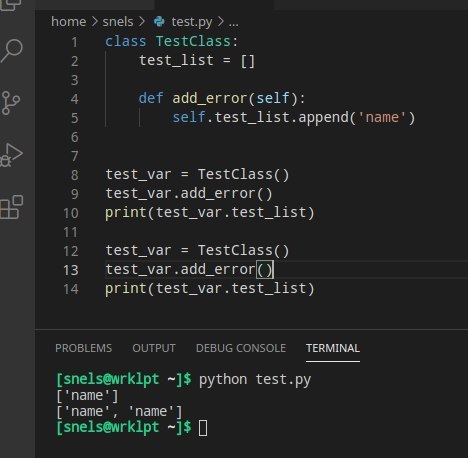Click line number 14 in the gutter
468x458 pixels.
71,289
